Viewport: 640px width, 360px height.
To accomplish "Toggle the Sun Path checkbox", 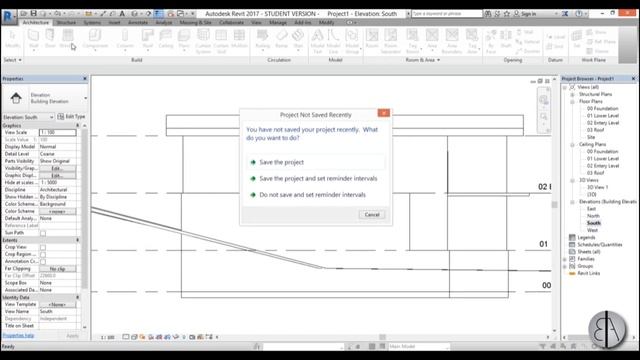I will (x=43, y=233).
